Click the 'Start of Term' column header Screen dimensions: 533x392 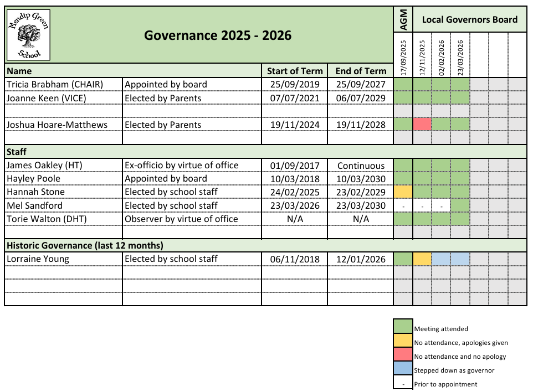(x=294, y=71)
